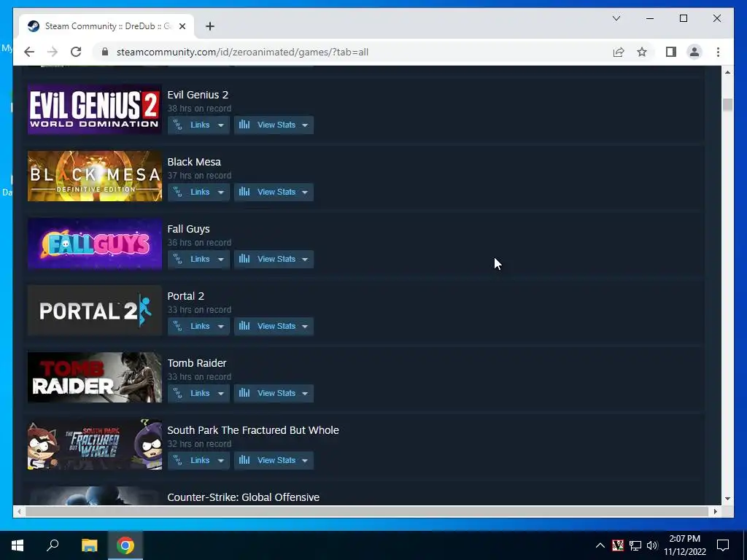Close the Steam Community tab

tap(182, 26)
